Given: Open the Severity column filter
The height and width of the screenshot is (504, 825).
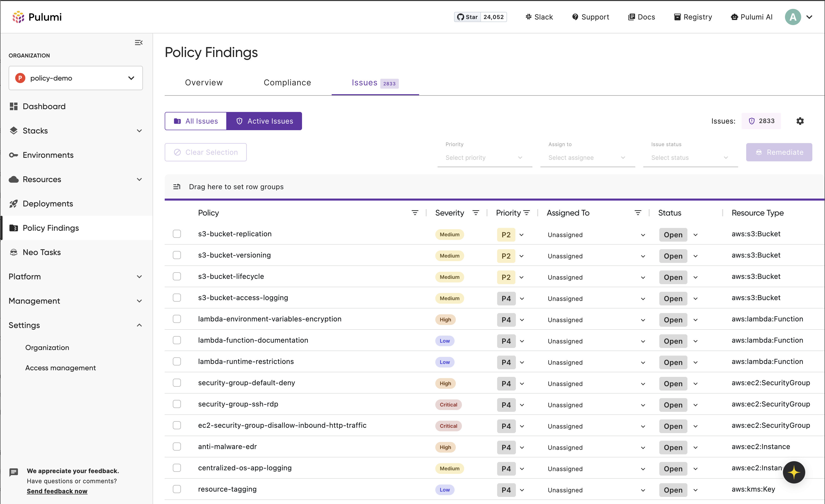Looking at the screenshot, I should point(476,212).
